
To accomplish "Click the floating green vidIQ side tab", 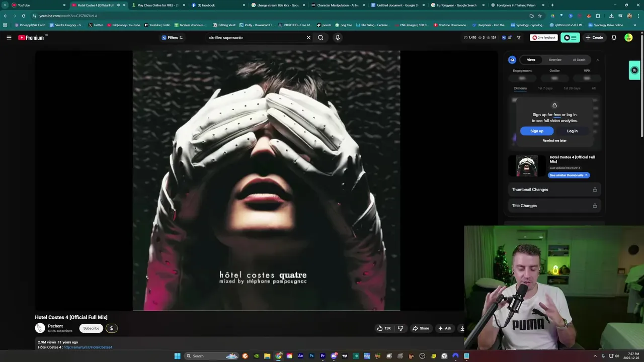I will coord(634,70).
